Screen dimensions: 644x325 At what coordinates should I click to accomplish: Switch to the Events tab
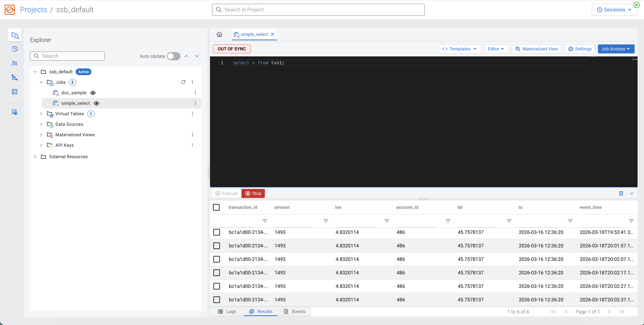click(299, 312)
